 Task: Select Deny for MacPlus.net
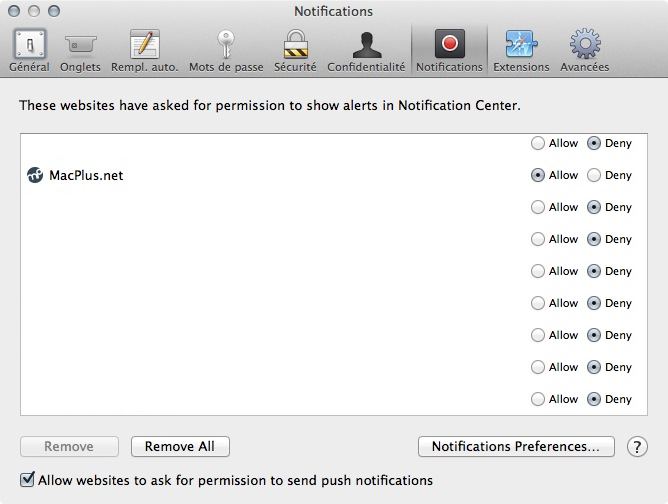(x=594, y=175)
